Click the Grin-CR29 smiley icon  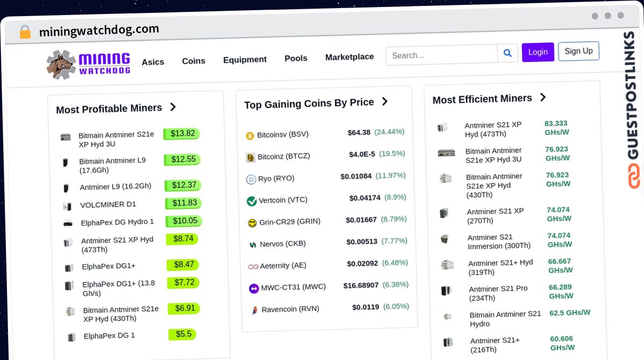coord(252,223)
